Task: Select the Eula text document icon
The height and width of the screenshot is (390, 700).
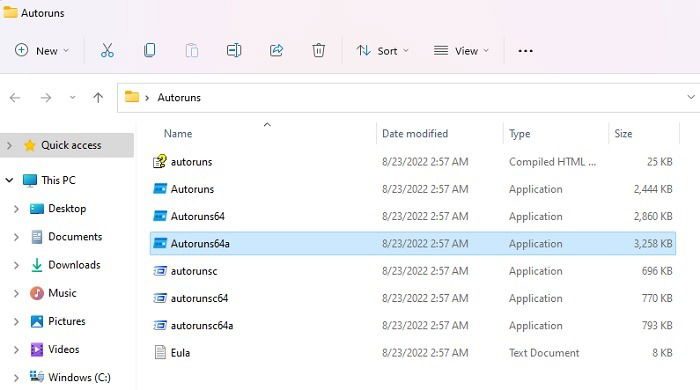Action: tap(160, 353)
